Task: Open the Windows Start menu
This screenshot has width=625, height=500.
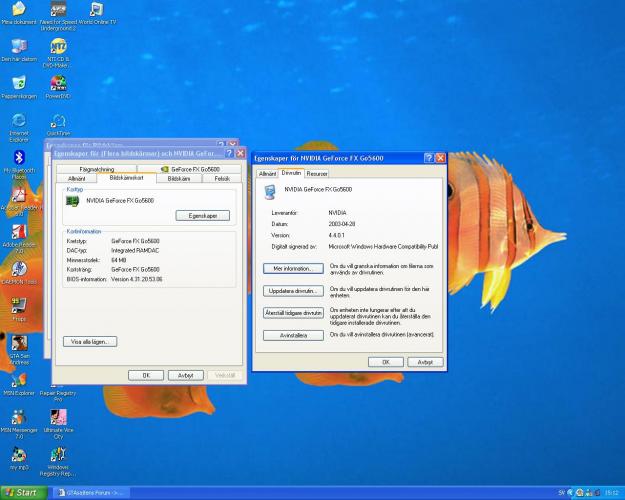Action: (x=21, y=492)
